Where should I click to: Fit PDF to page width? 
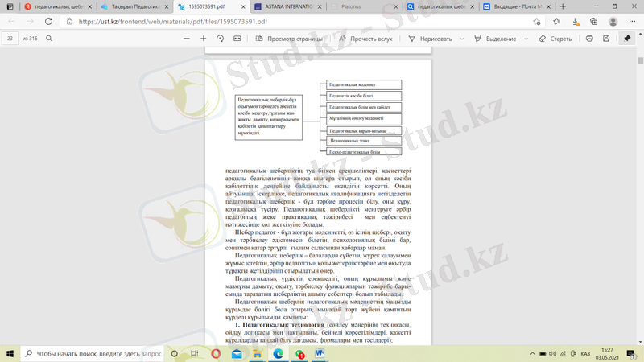pos(237,38)
